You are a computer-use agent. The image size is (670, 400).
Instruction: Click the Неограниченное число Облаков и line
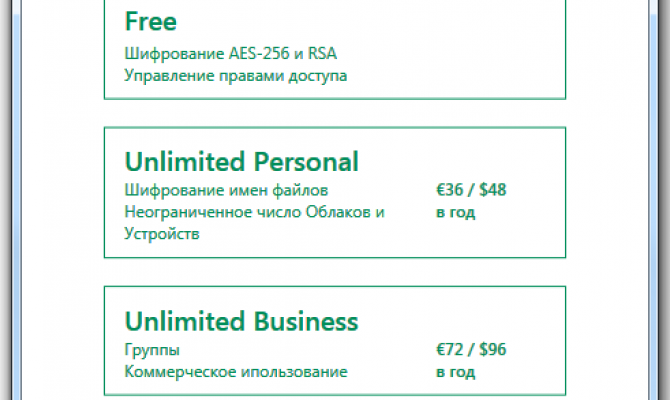pos(254,212)
